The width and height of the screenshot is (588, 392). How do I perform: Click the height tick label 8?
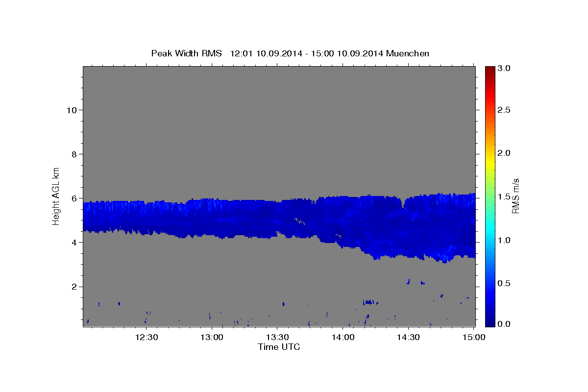(73, 154)
